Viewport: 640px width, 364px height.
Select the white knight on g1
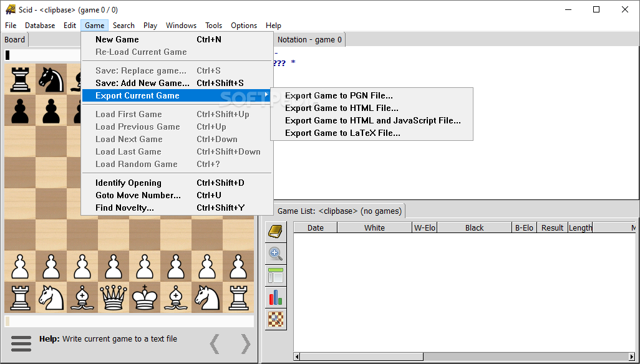click(207, 297)
